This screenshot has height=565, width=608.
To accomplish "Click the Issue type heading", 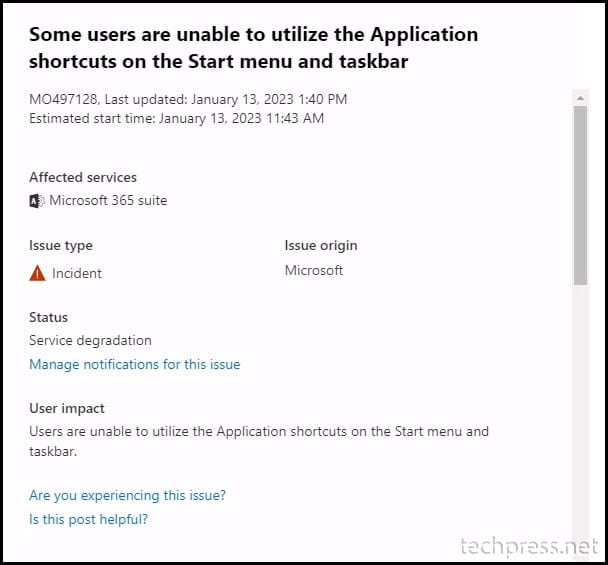I will pos(61,246).
